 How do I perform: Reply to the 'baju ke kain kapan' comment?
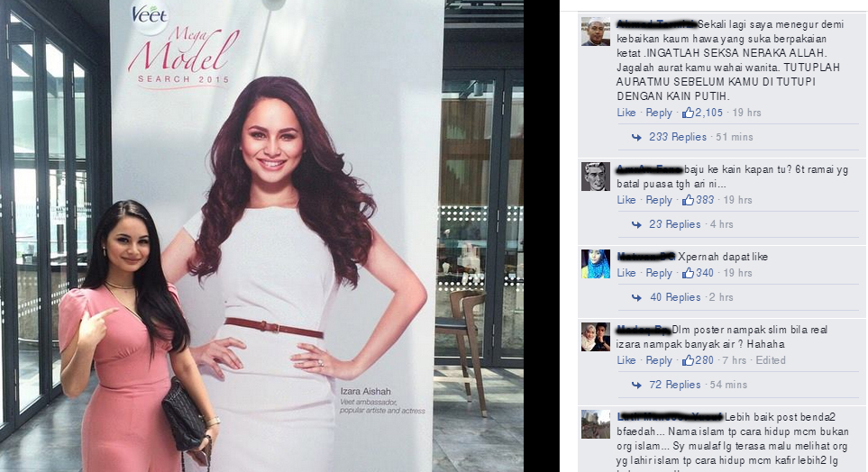pyautogui.click(x=659, y=200)
